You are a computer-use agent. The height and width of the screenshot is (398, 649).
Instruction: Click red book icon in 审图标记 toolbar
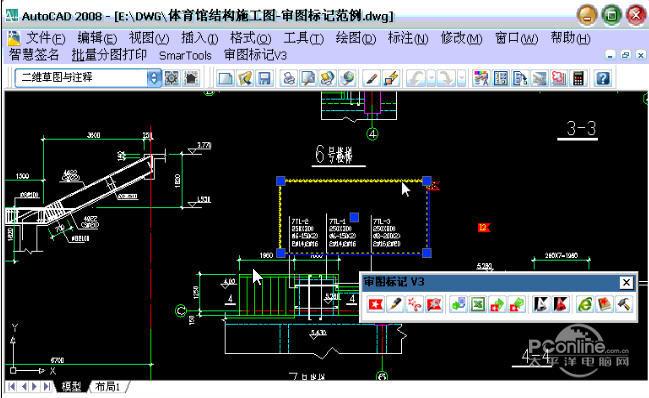(604, 304)
